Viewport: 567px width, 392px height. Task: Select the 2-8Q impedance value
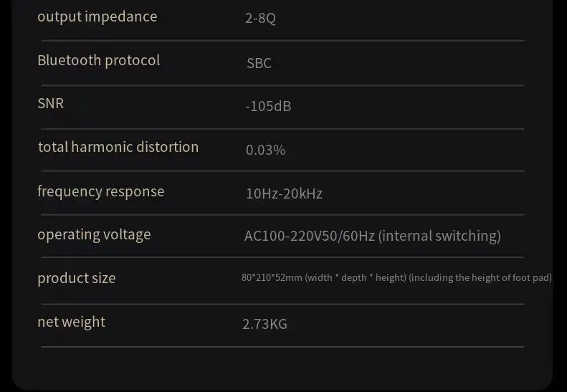coord(260,18)
